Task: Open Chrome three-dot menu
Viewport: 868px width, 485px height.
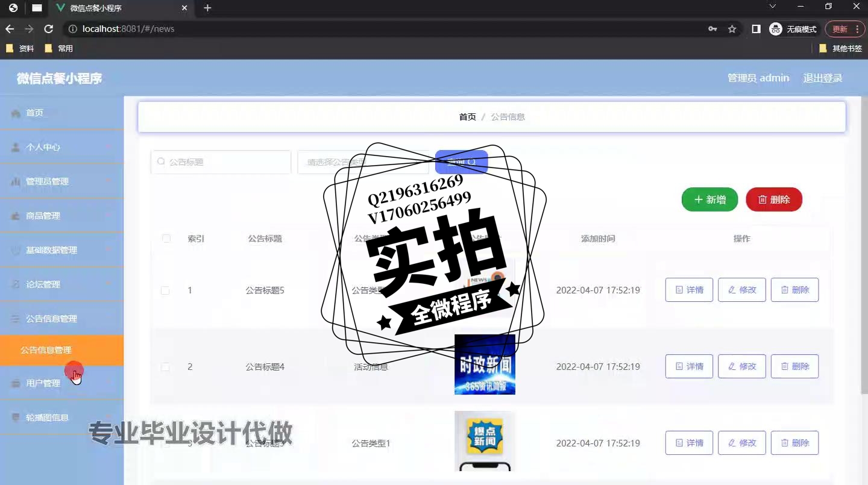Action: (857, 29)
